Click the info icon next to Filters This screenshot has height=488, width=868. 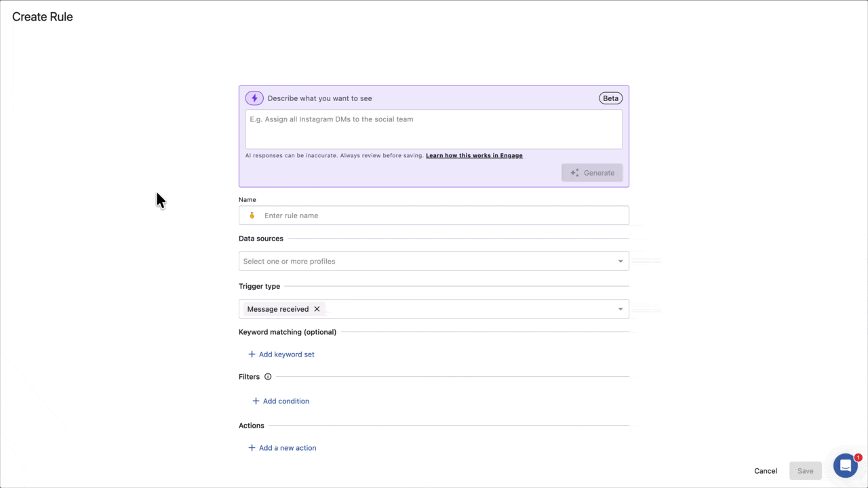point(268,376)
